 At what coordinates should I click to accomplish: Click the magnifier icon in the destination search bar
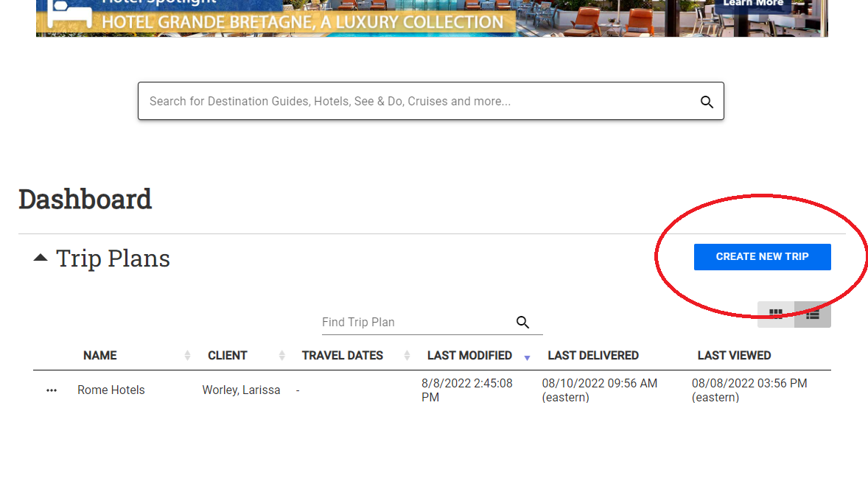[707, 101]
